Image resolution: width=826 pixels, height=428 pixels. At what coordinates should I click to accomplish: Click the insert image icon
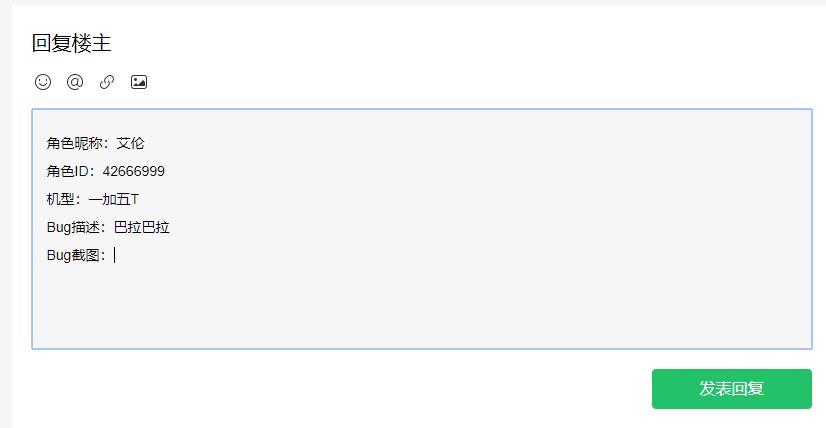[x=139, y=82]
